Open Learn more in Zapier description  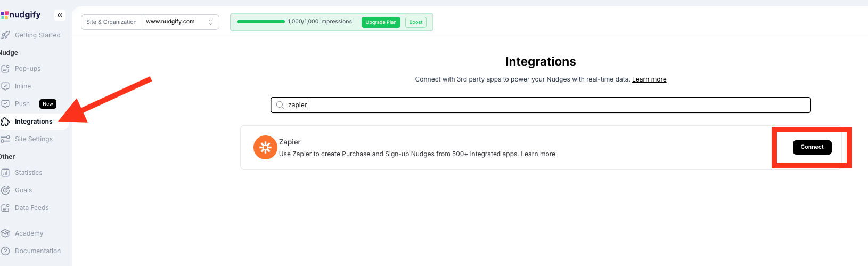pos(538,154)
